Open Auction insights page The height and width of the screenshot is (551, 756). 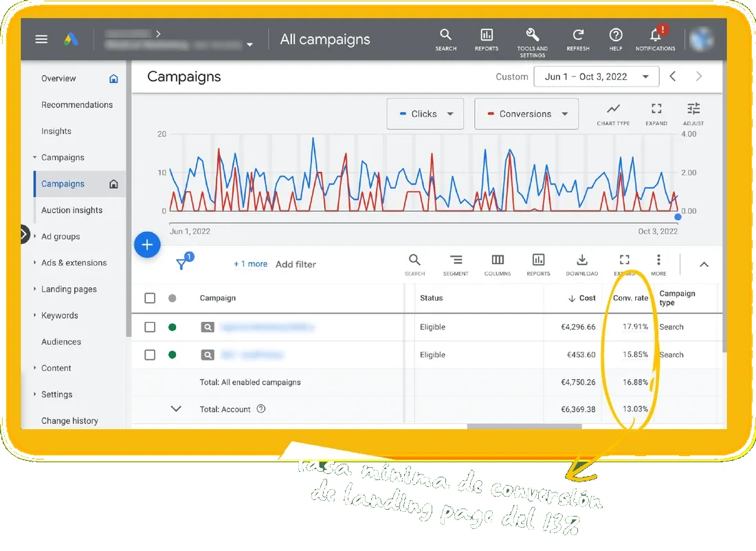pyautogui.click(x=72, y=210)
